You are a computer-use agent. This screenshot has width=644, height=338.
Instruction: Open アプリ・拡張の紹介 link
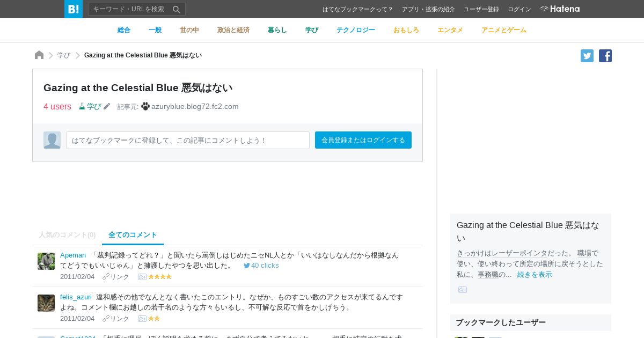428,9
